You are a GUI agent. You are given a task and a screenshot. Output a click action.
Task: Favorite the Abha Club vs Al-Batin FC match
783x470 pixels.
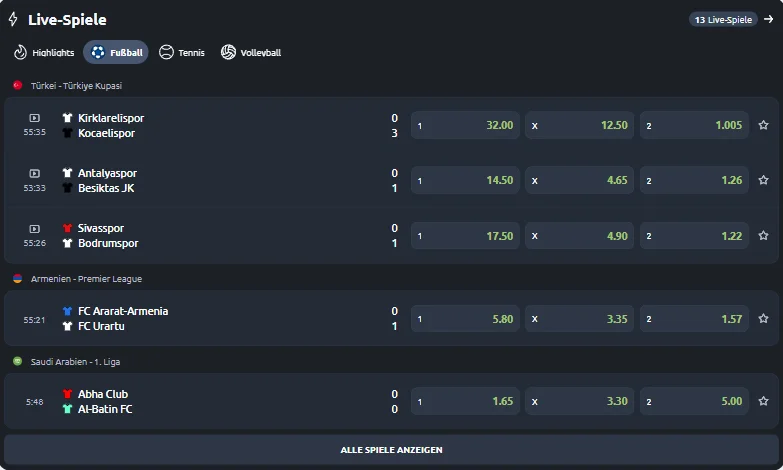click(x=764, y=401)
